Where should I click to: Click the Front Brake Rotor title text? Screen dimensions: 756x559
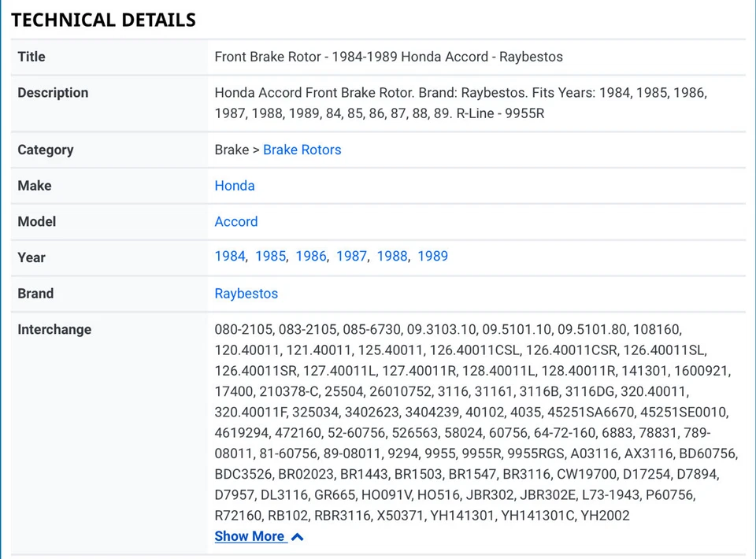point(388,57)
